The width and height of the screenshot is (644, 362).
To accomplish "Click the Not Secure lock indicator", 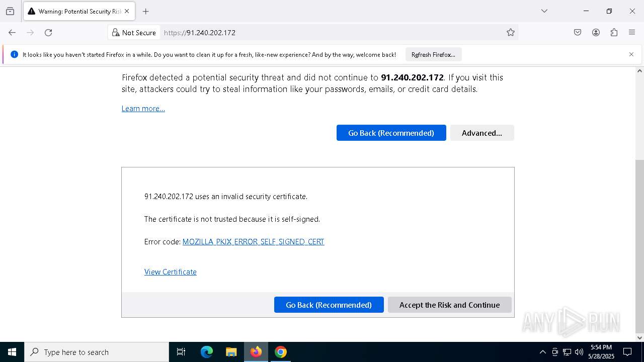I will pyautogui.click(x=134, y=33).
